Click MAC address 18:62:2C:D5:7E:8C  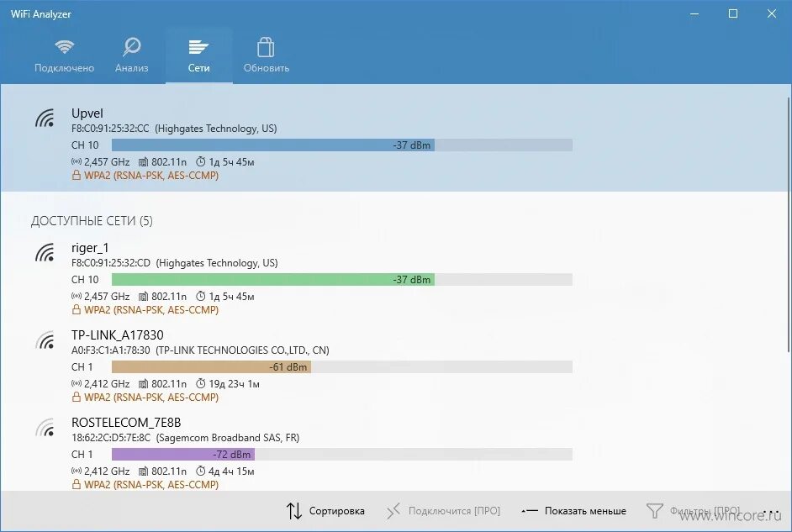coord(111,438)
